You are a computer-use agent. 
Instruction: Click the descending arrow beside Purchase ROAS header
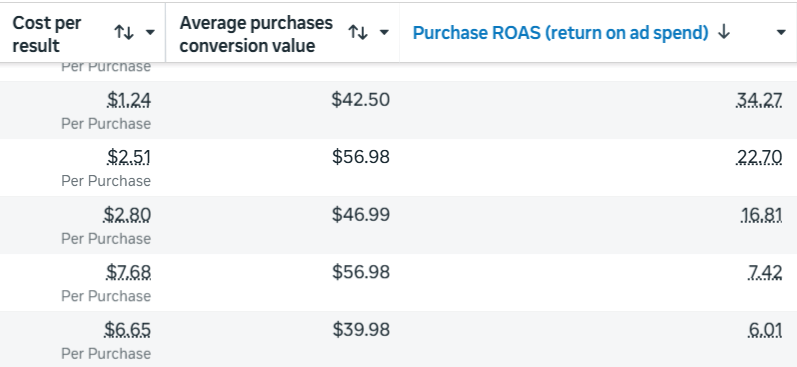(x=724, y=33)
